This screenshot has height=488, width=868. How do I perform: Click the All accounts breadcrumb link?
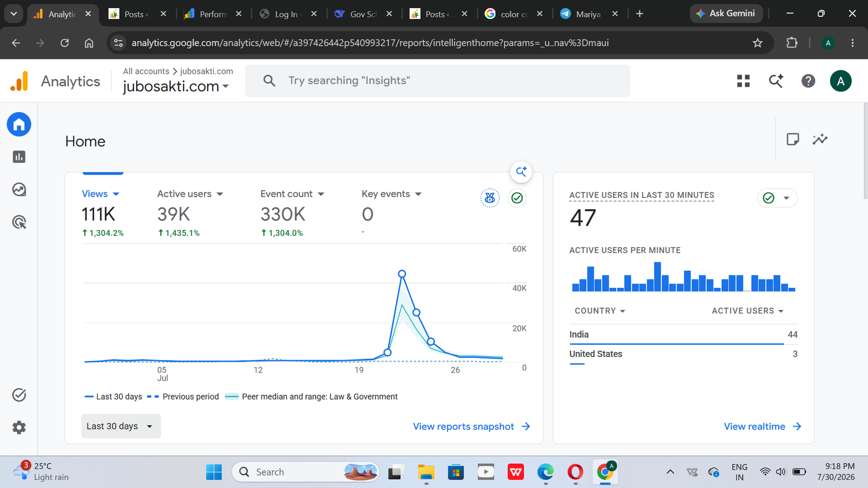pos(146,71)
